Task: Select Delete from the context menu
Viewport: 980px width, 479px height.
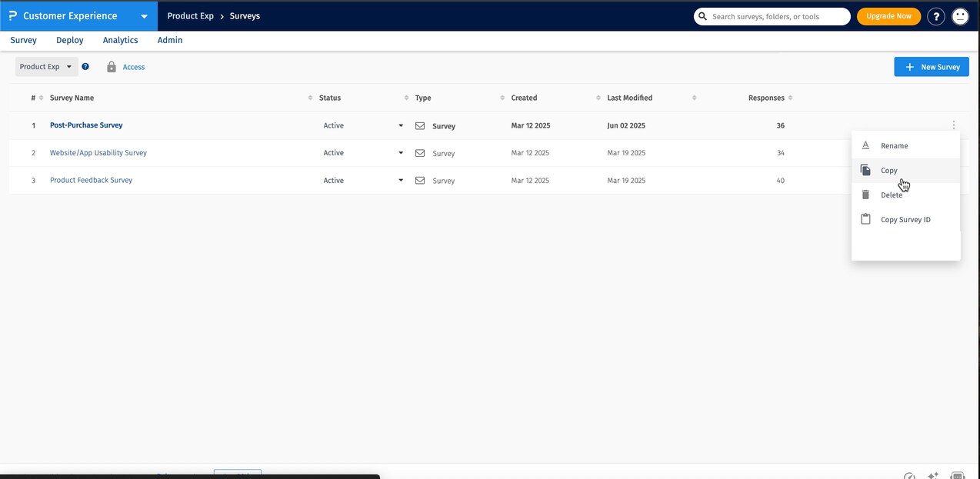Action: [x=892, y=195]
